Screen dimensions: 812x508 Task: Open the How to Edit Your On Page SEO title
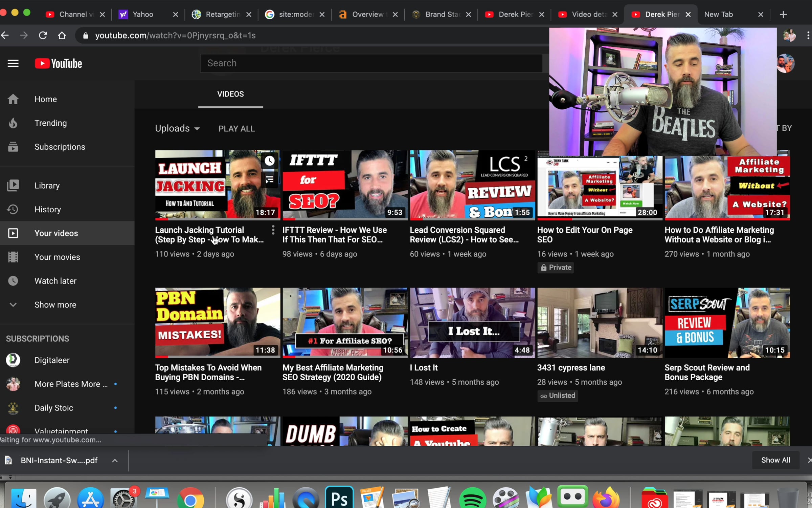click(585, 235)
